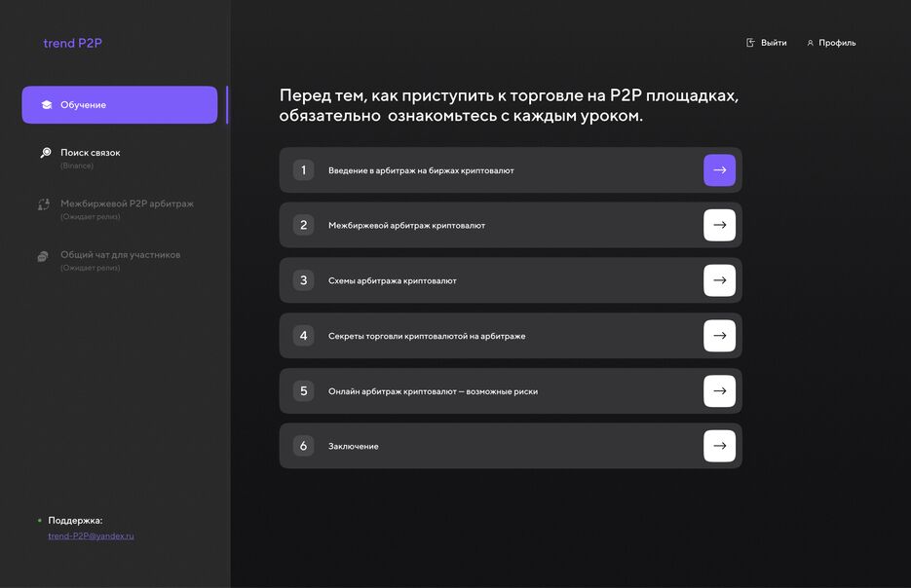Click the Выйти logout button
Image resolution: width=911 pixels, height=588 pixels.
click(767, 43)
